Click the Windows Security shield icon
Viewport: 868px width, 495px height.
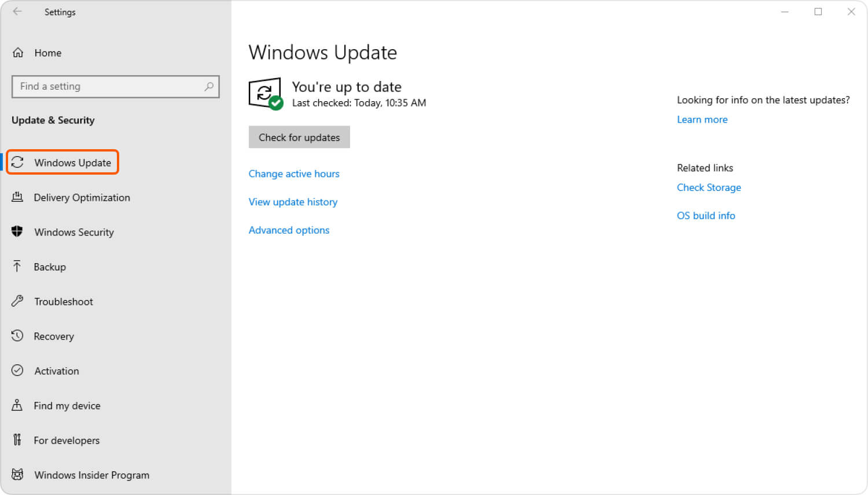[x=17, y=232]
